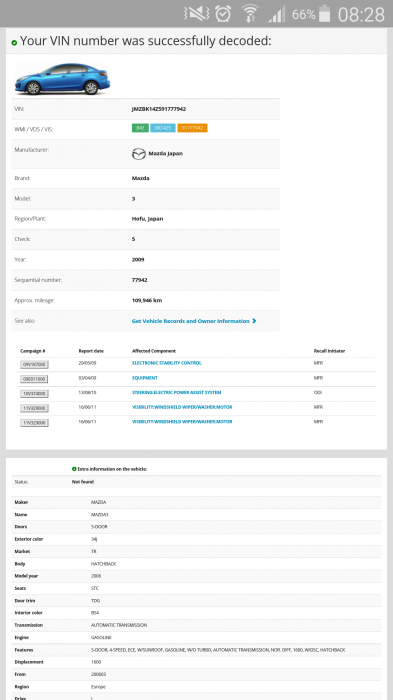
Task: Click the green success icon beside the VIN decoded heading
Action: [14, 42]
